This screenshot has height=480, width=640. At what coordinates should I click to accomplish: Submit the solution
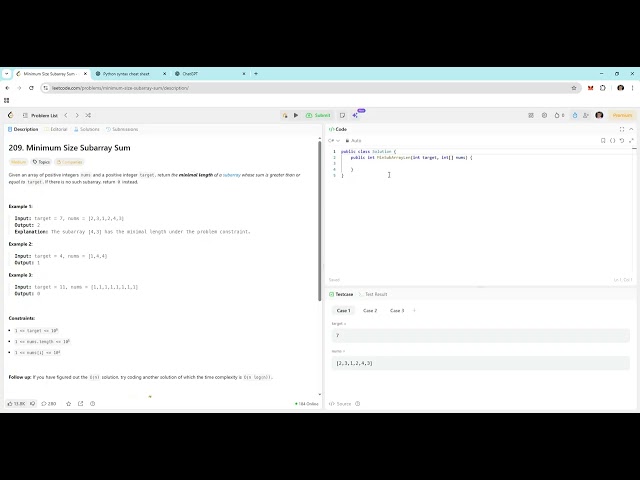(x=318, y=116)
